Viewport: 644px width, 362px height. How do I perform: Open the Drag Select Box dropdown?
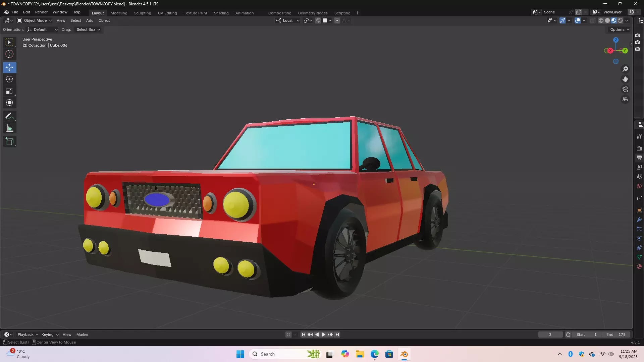click(88, 29)
